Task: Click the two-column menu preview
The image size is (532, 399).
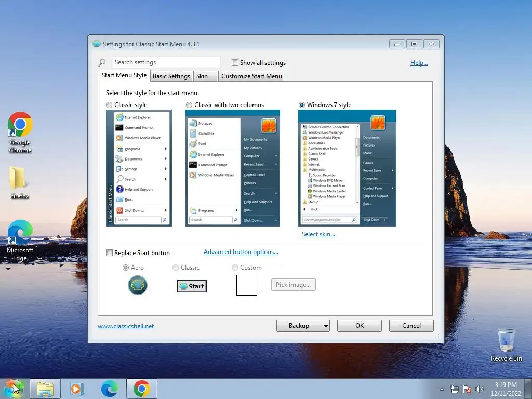Action: (x=233, y=168)
